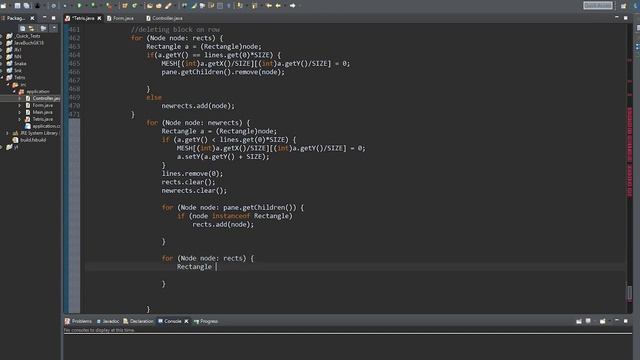Open the Problems tab

[x=78, y=321]
